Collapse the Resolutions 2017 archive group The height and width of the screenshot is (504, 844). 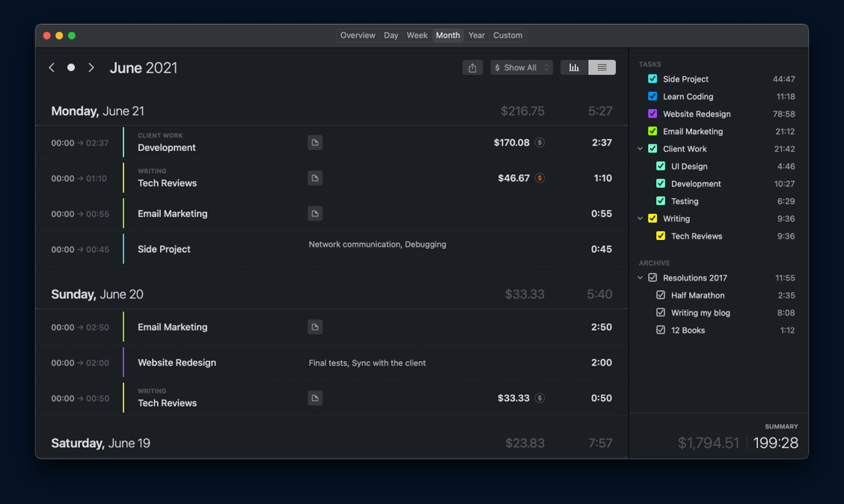click(x=640, y=278)
